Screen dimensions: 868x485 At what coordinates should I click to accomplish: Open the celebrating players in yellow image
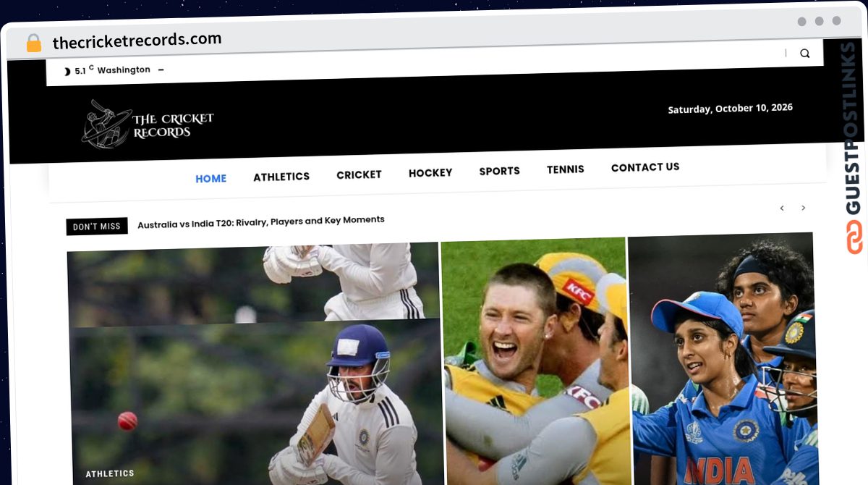[537, 362]
